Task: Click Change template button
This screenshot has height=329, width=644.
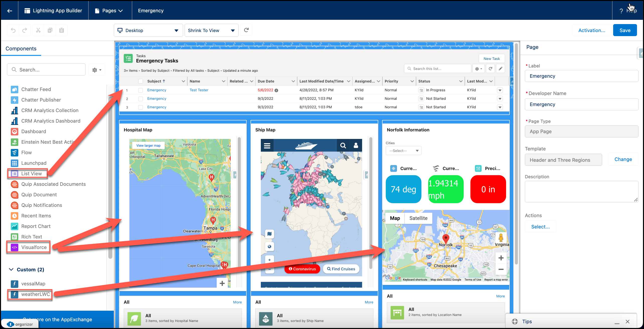Action: (x=623, y=159)
